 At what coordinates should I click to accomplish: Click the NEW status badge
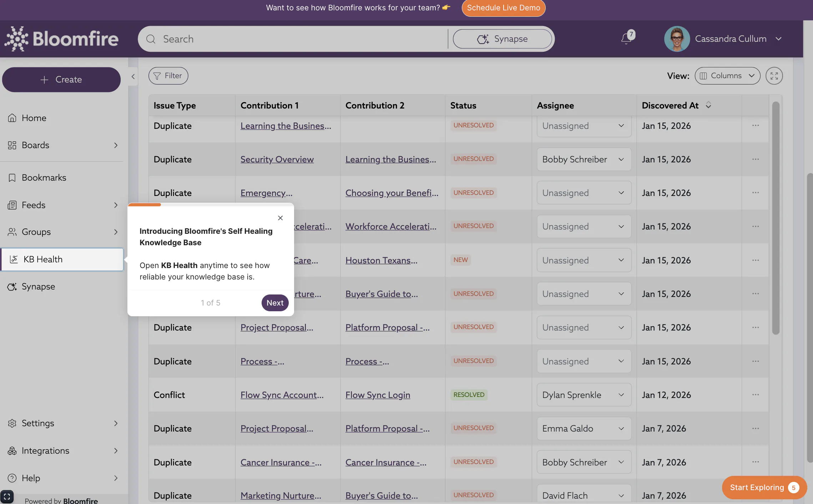[460, 260]
